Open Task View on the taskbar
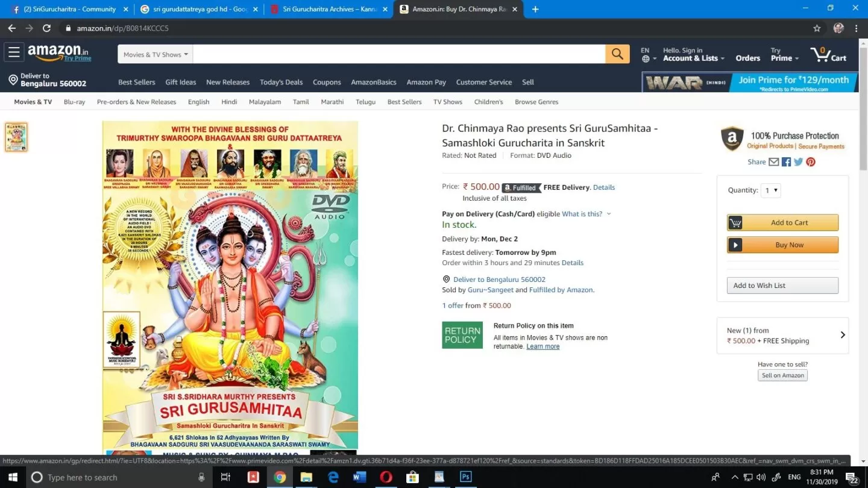868x488 pixels. 226,477
